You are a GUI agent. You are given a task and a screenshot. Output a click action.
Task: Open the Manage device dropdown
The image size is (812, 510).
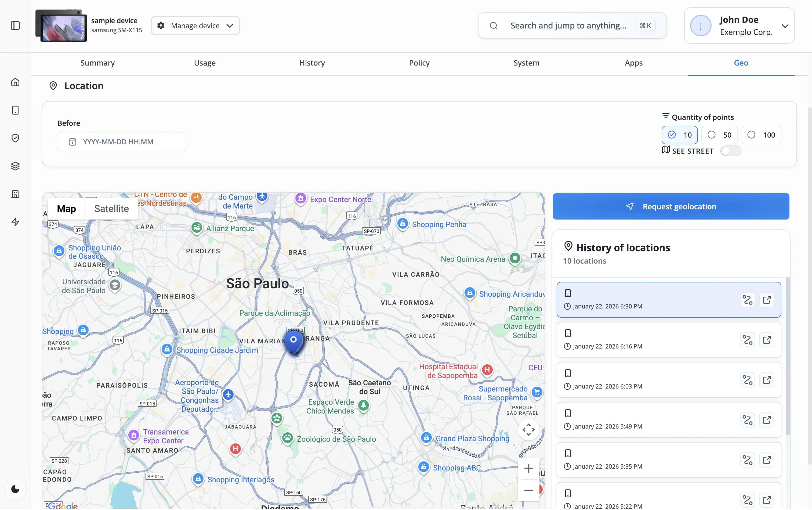pyautogui.click(x=195, y=25)
